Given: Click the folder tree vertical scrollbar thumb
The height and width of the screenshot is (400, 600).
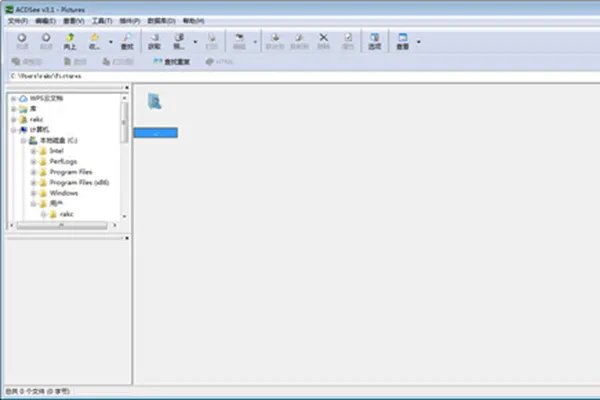Looking at the screenshot, I should pos(124,122).
